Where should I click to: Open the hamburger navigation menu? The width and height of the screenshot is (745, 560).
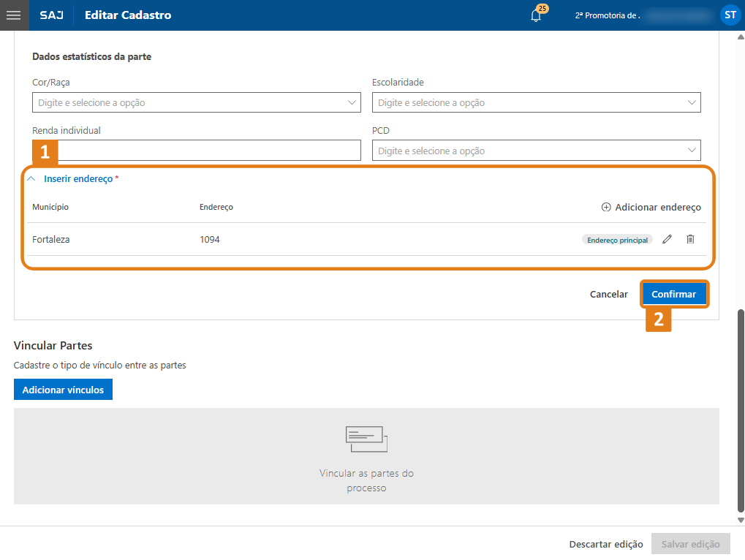click(x=14, y=15)
